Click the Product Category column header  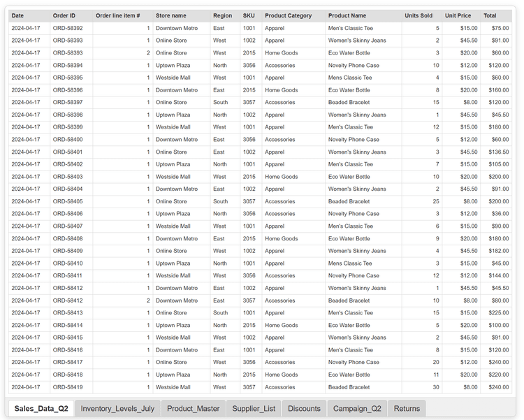click(293, 15)
